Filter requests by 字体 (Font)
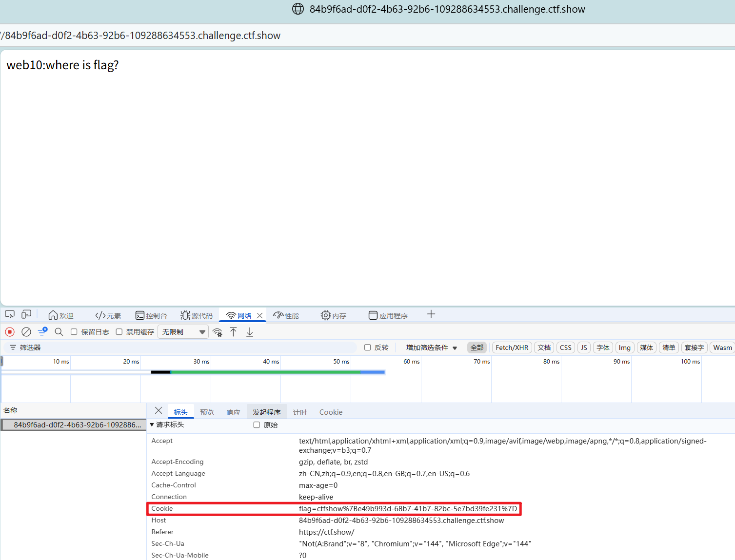735x560 pixels. tap(603, 348)
